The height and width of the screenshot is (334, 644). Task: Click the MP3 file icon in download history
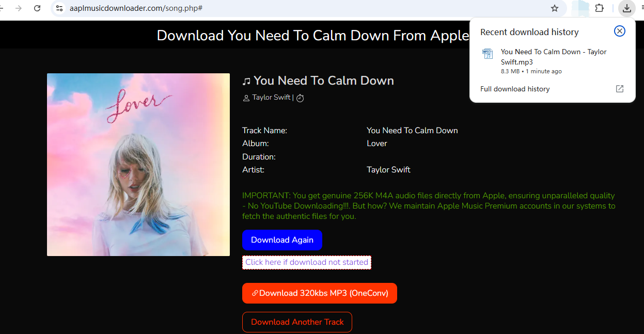point(488,53)
